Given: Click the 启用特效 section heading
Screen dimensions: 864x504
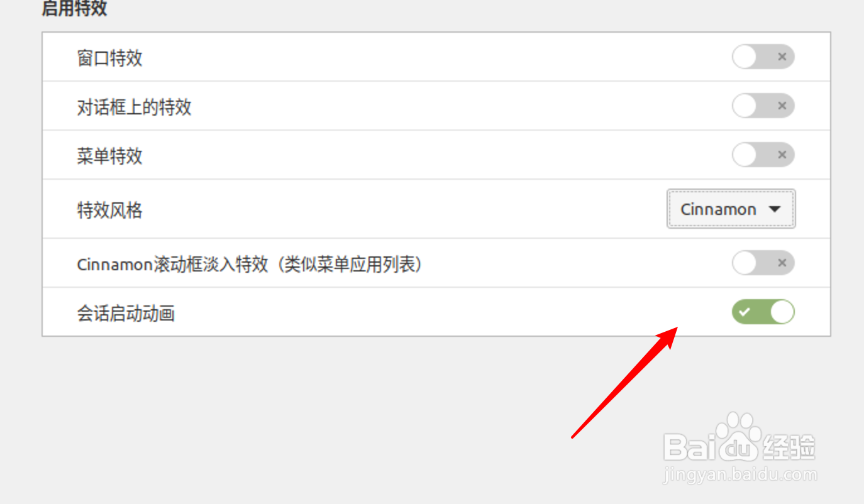Looking at the screenshot, I should point(74,9).
